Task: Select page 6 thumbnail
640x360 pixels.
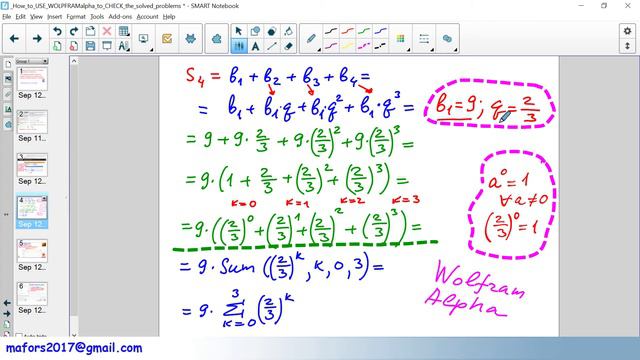Action: pos(32,294)
